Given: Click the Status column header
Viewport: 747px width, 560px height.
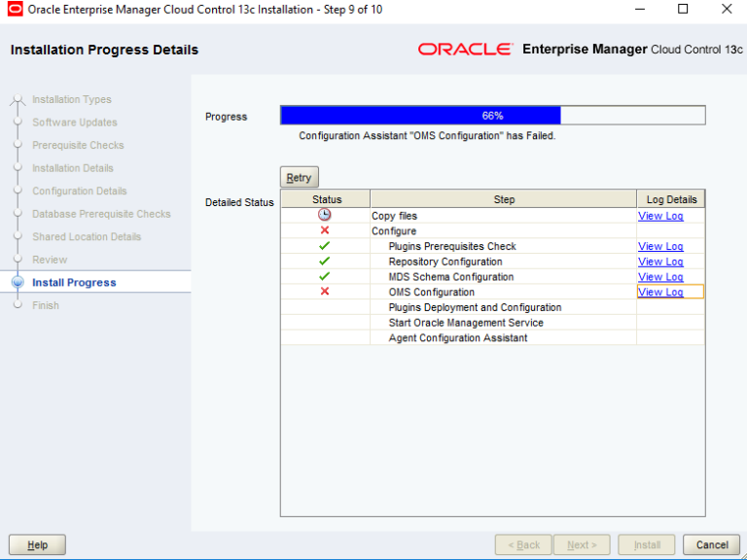Looking at the screenshot, I should point(327,199).
